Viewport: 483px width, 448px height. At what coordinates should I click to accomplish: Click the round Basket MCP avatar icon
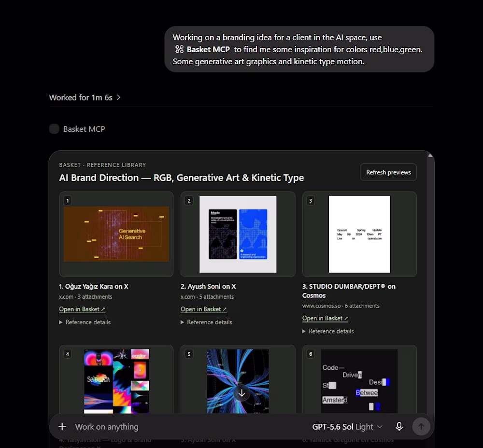coord(54,129)
